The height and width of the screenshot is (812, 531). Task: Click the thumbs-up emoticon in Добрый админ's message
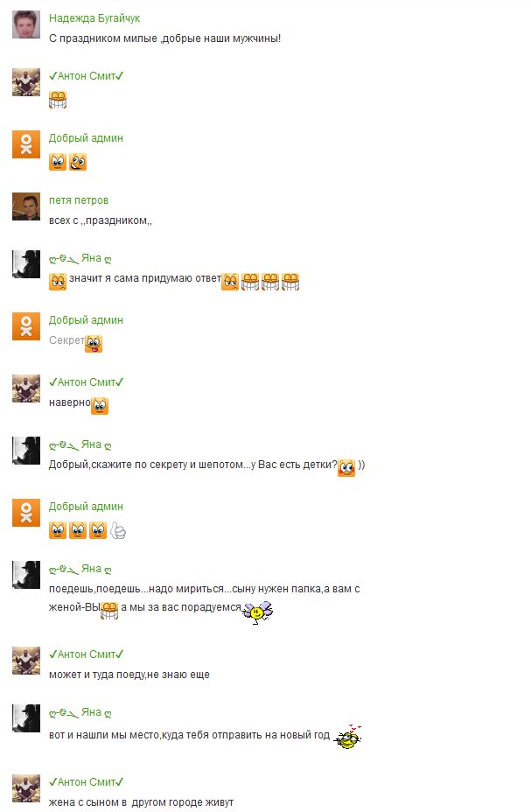pyautogui.click(x=118, y=529)
